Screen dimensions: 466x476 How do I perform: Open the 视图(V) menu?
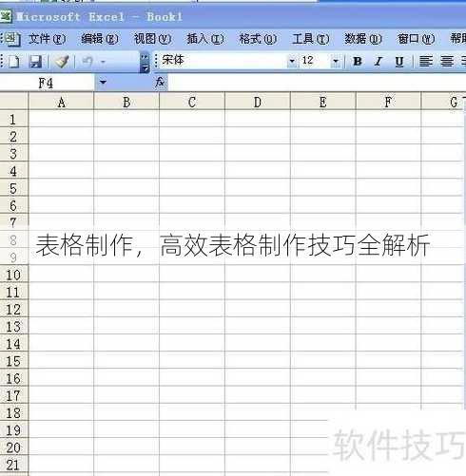coord(152,39)
